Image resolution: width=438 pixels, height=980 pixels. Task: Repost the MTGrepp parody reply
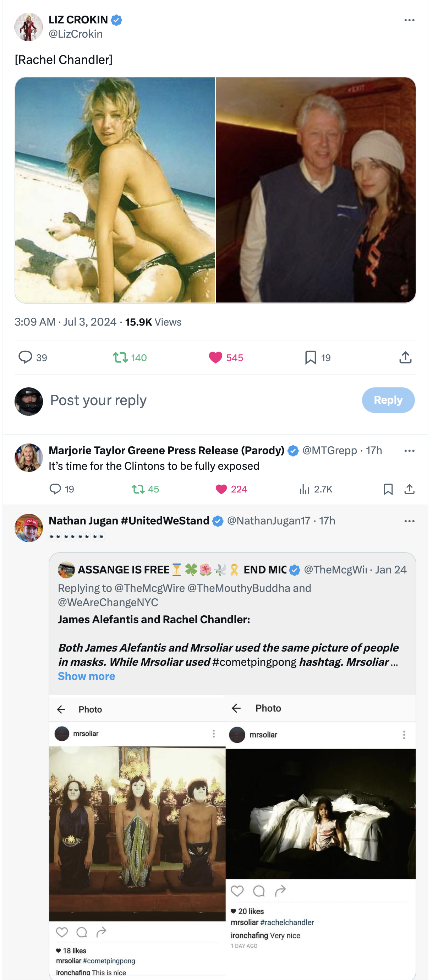[138, 489]
